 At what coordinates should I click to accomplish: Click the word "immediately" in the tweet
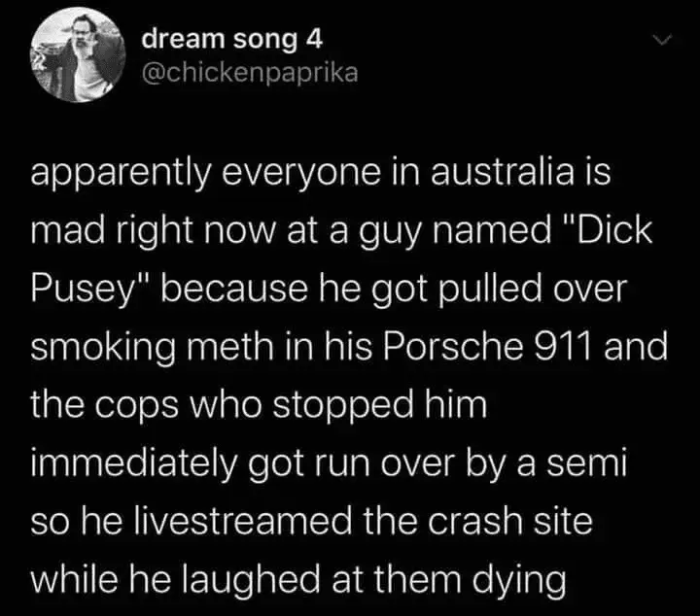click(133, 463)
